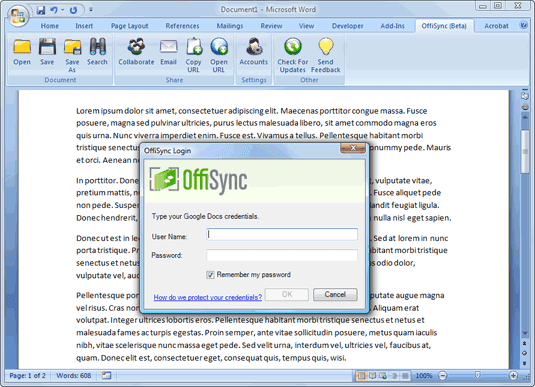Click the User Name input field
Viewport: 535px width, 387px height.
point(282,234)
